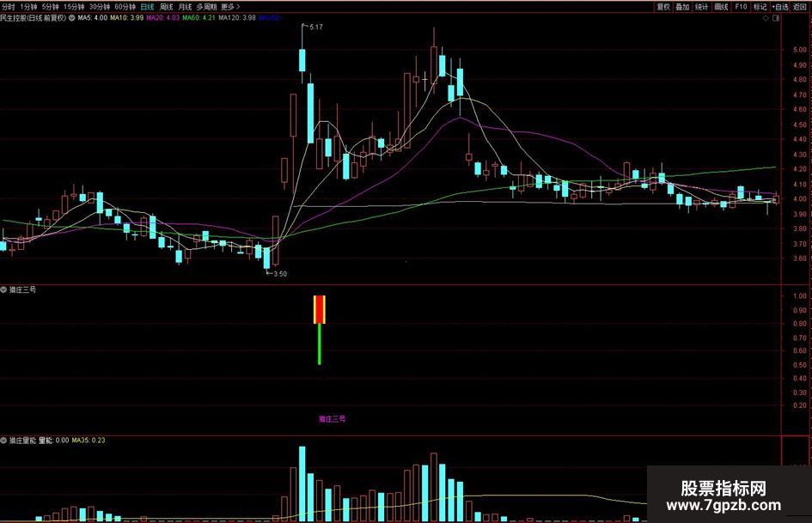Activate the 画线 drawing tools button

point(722,7)
